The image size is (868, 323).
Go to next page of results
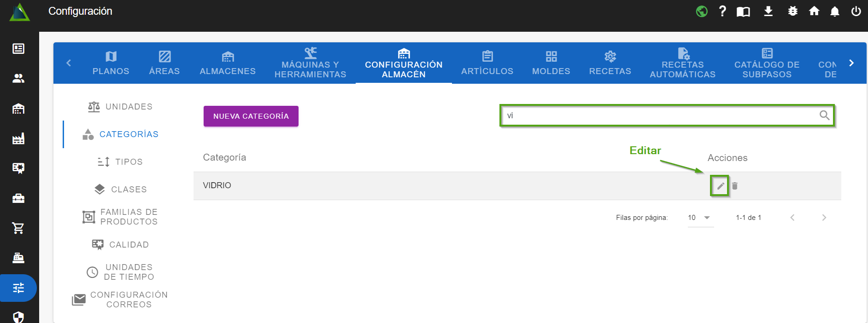(x=824, y=218)
